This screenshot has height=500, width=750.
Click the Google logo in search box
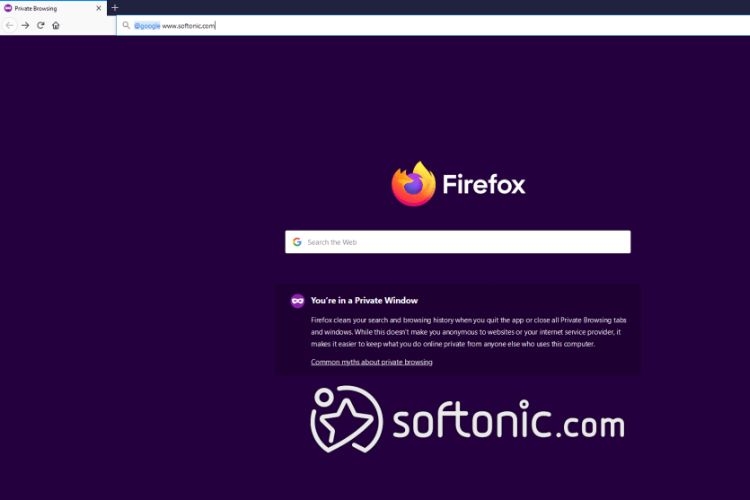[x=297, y=242]
